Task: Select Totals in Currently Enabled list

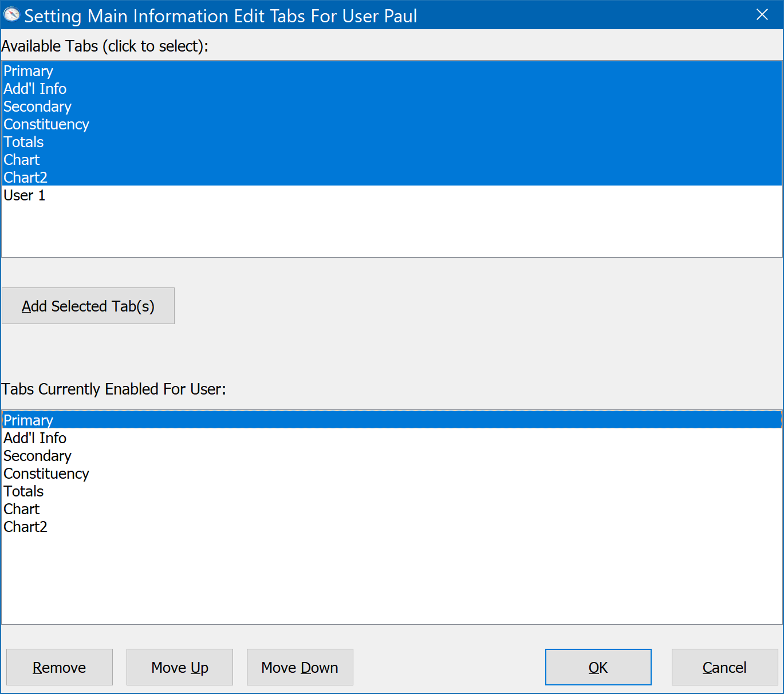Action: [x=392, y=491]
